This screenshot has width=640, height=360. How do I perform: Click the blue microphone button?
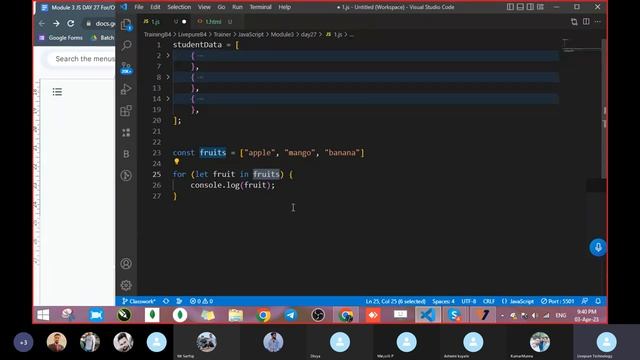coord(598,247)
